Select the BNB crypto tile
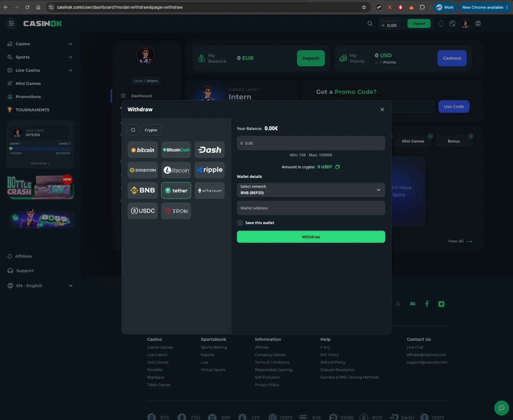 [143, 190]
